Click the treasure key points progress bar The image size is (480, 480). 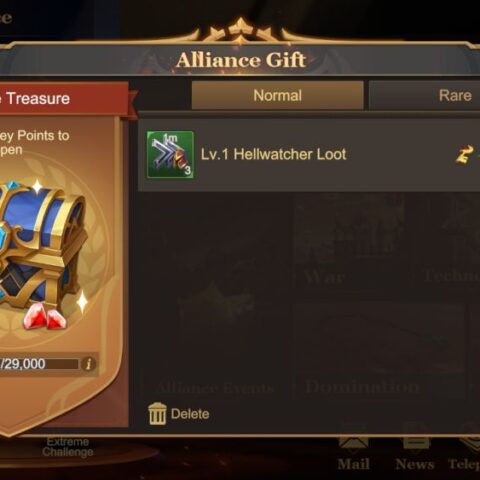[39, 364]
